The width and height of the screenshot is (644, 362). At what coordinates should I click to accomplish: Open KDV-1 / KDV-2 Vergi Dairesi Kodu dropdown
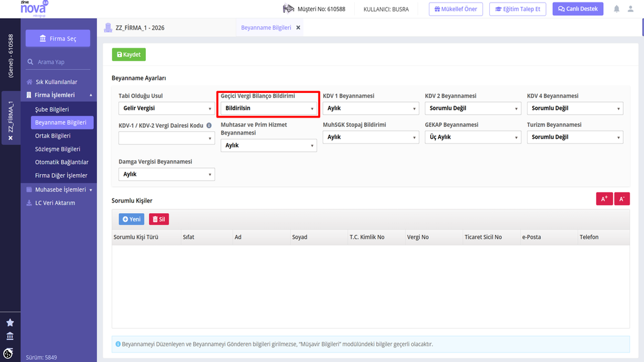tap(166, 138)
